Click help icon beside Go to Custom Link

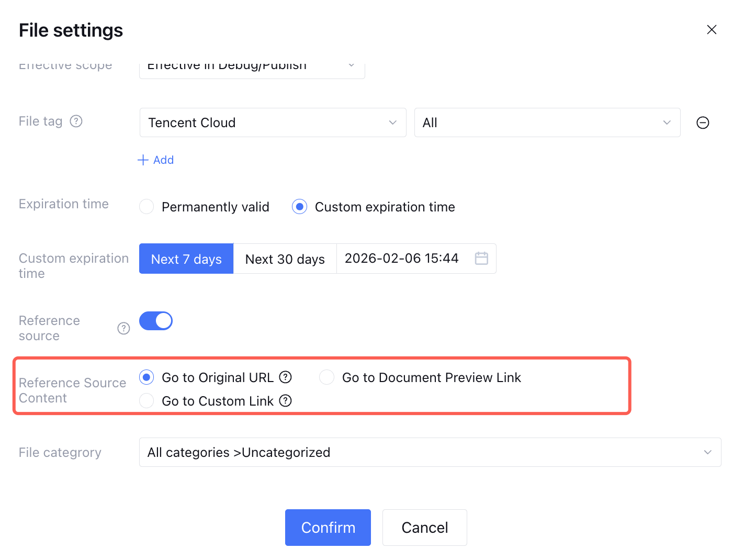point(285,401)
